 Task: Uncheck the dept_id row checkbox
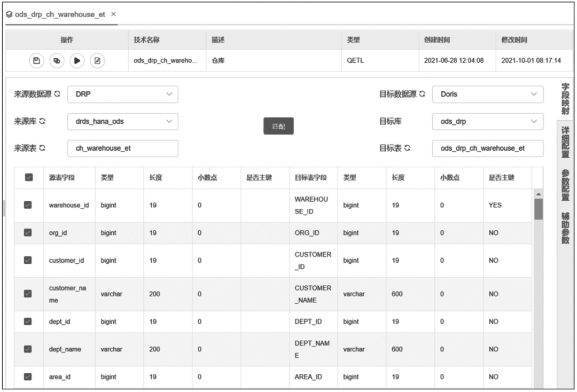click(28, 322)
